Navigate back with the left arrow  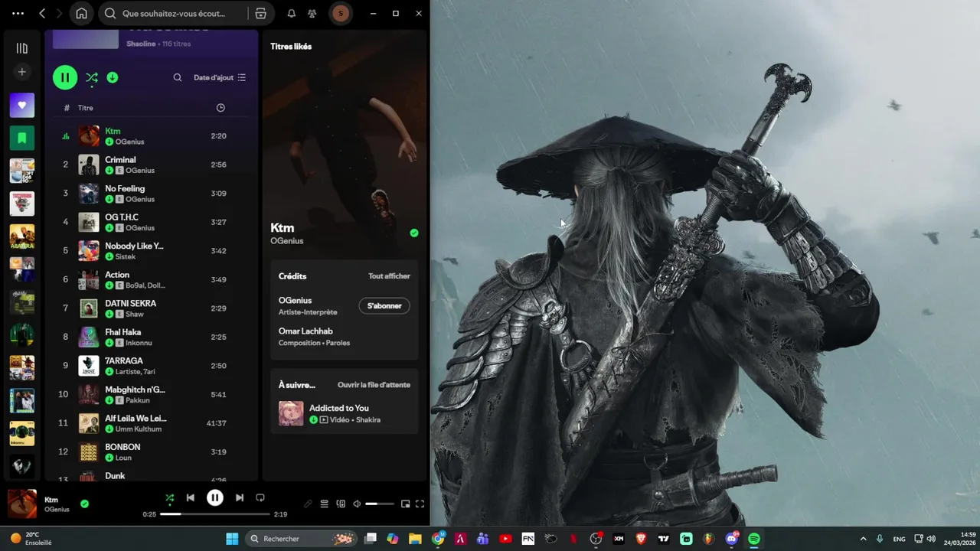42,13
